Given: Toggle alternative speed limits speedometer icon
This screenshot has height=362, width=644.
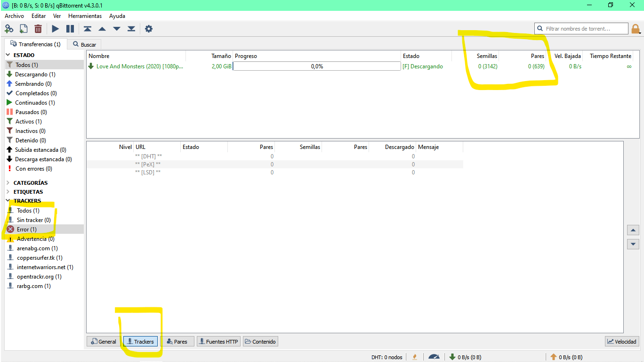Looking at the screenshot, I should point(434,357).
